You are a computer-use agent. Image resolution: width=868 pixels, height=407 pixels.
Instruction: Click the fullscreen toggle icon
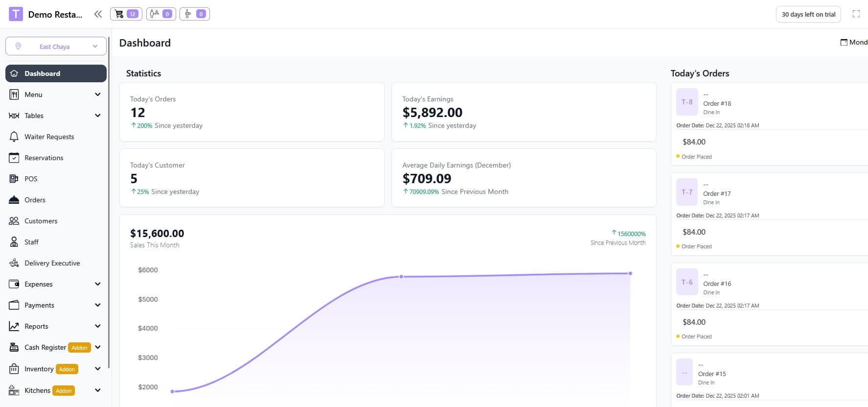pos(856,14)
